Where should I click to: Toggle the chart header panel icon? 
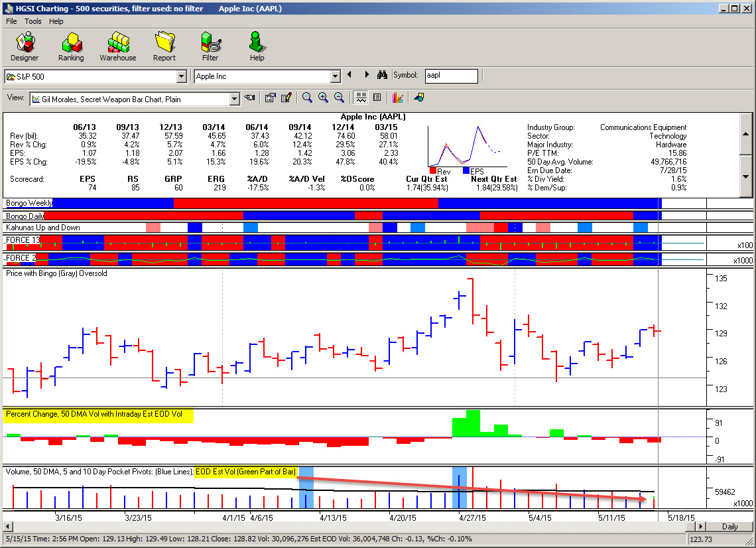click(361, 98)
